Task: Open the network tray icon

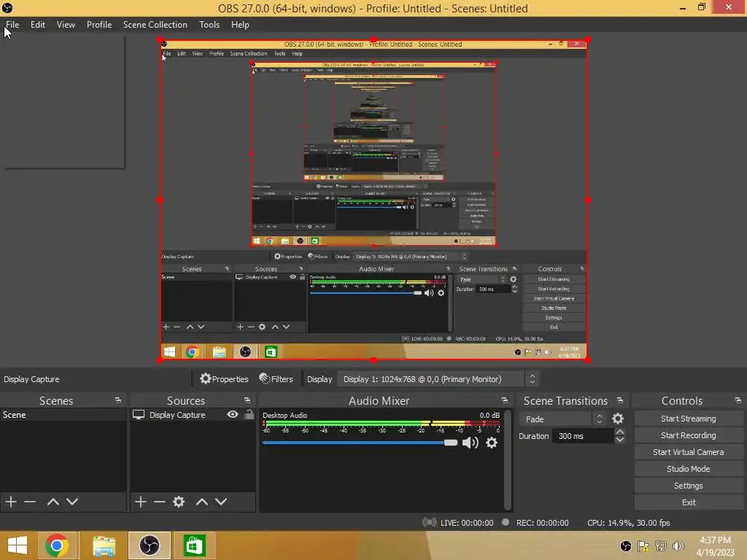Action: point(661,546)
